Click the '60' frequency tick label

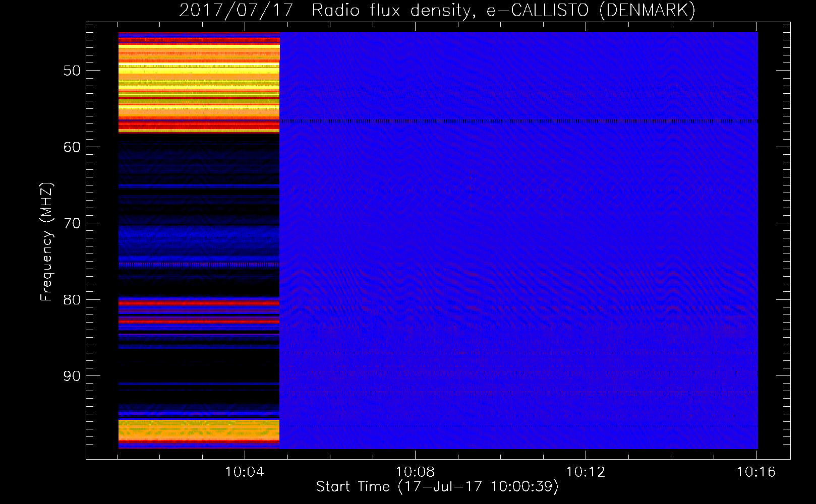coord(72,147)
